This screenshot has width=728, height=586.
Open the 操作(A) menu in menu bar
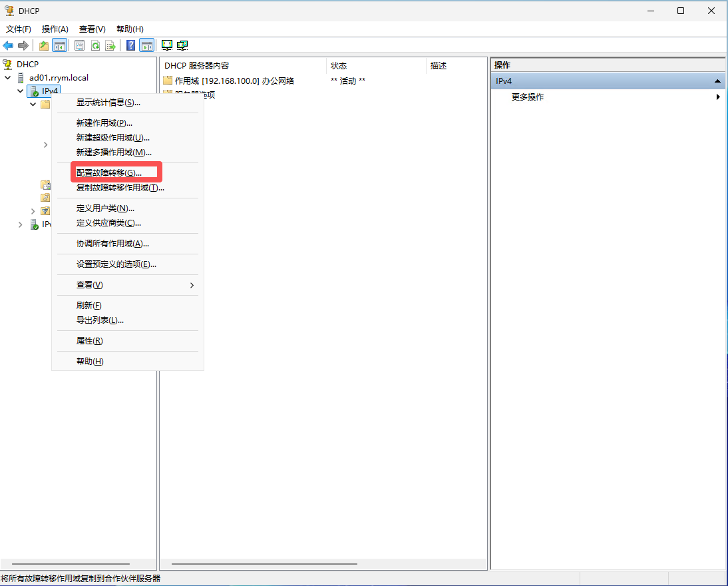click(x=55, y=29)
